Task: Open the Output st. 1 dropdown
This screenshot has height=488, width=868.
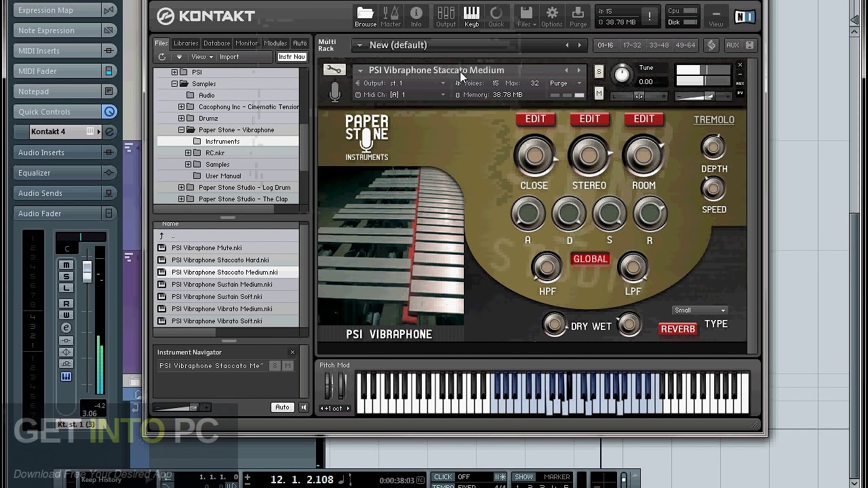Action: tap(443, 83)
